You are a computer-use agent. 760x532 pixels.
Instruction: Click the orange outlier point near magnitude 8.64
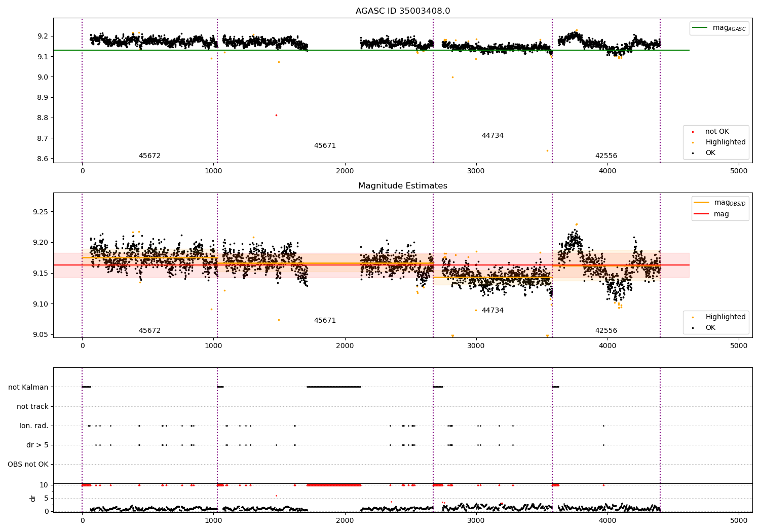tap(547, 150)
